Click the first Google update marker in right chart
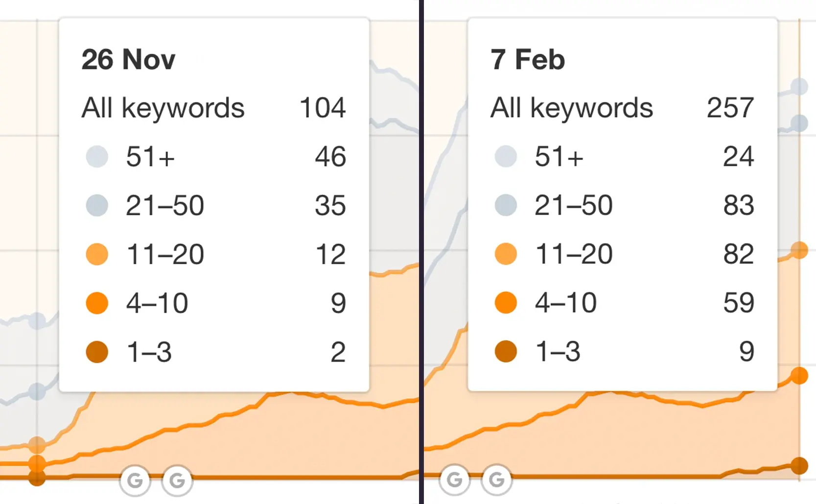This screenshot has width=816, height=504. [455, 480]
